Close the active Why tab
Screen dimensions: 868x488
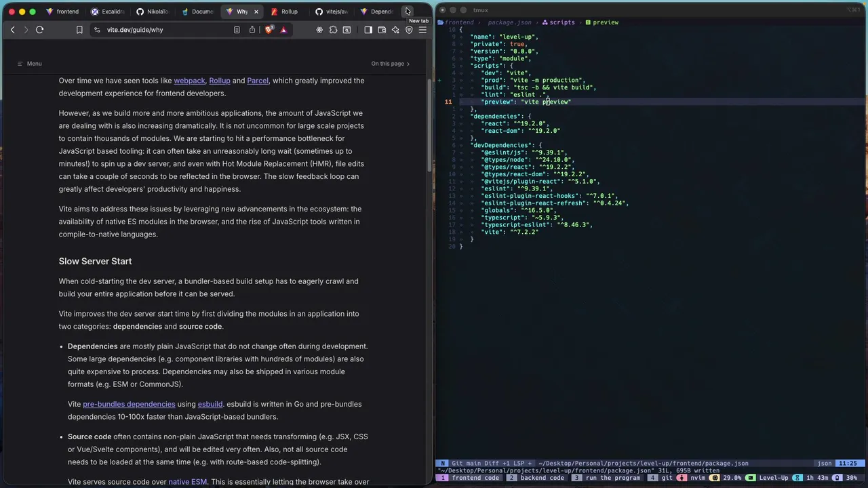(256, 12)
